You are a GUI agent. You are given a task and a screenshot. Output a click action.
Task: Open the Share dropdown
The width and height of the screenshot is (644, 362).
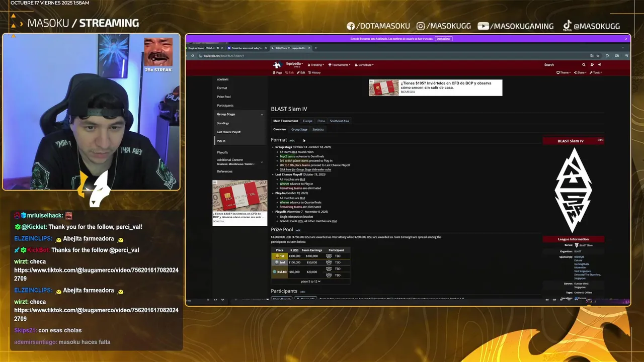(x=580, y=72)
